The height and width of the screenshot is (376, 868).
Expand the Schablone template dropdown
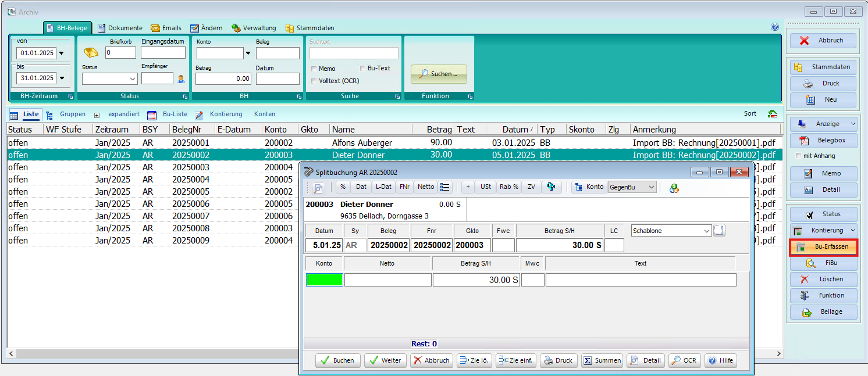pyautogui.click(x=707, y=231)
